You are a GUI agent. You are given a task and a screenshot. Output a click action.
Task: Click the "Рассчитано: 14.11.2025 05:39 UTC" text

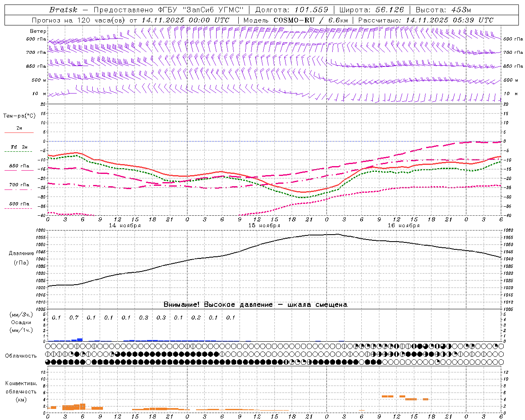coord(426,20)
